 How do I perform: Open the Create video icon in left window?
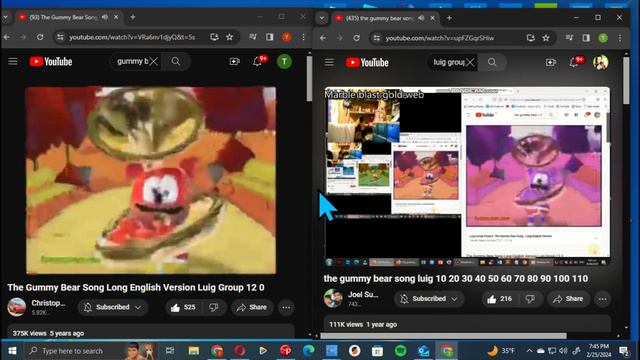[x=234, y=62]
